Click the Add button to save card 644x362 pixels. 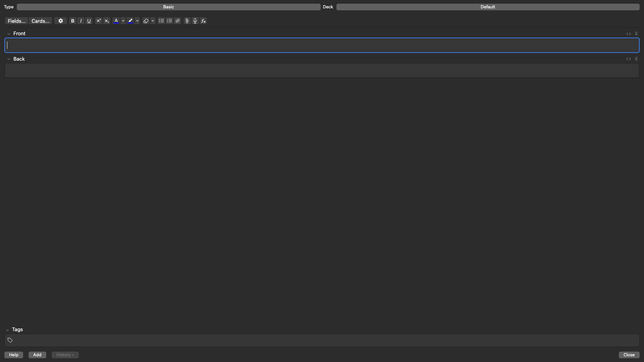pyautogui.click(x=37, y=355)
